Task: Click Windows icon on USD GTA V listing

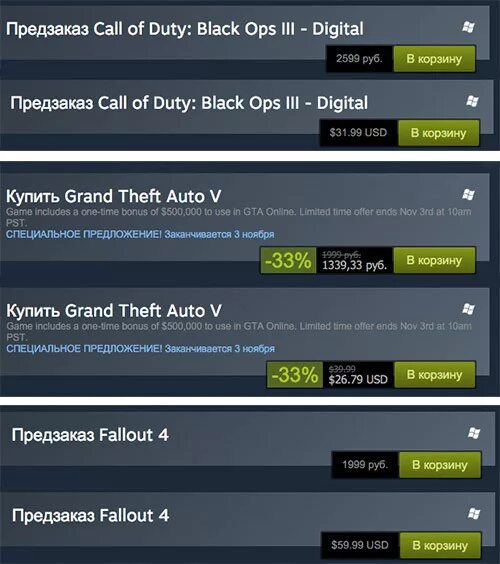Action: click(x=468, y=309)
